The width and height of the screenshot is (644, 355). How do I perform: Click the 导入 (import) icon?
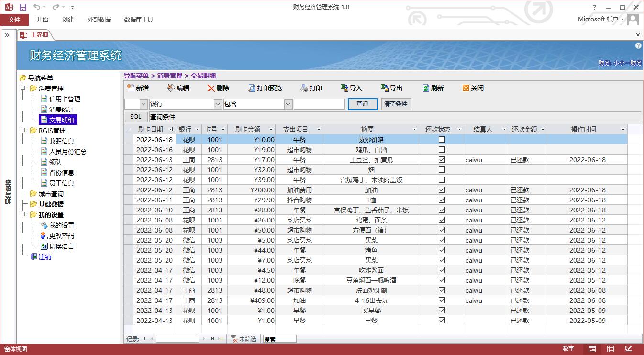click(344, 88)
